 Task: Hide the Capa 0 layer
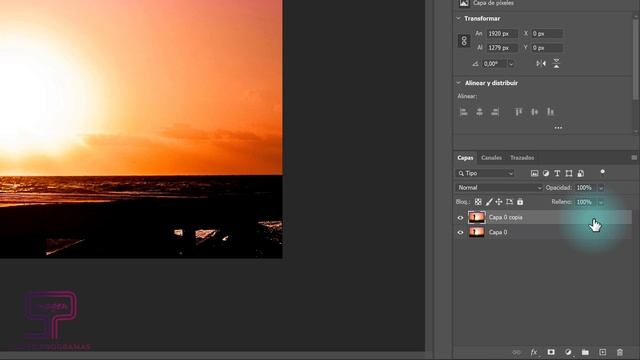(x=460, y=232)
